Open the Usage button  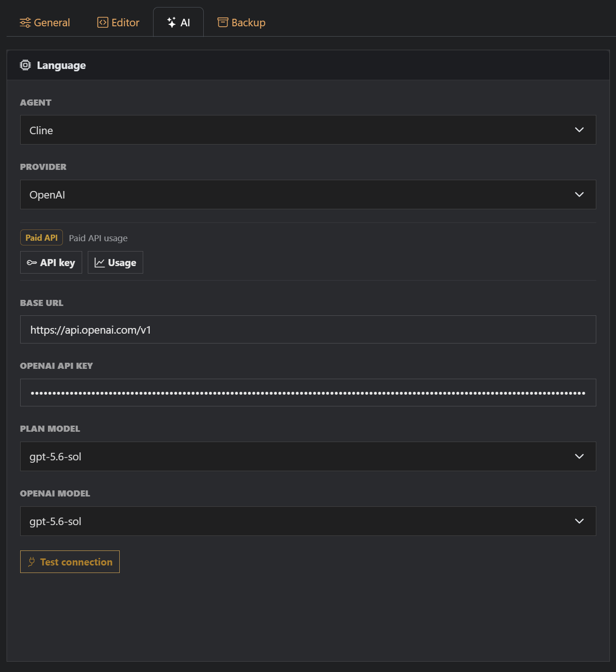point(115,263)
